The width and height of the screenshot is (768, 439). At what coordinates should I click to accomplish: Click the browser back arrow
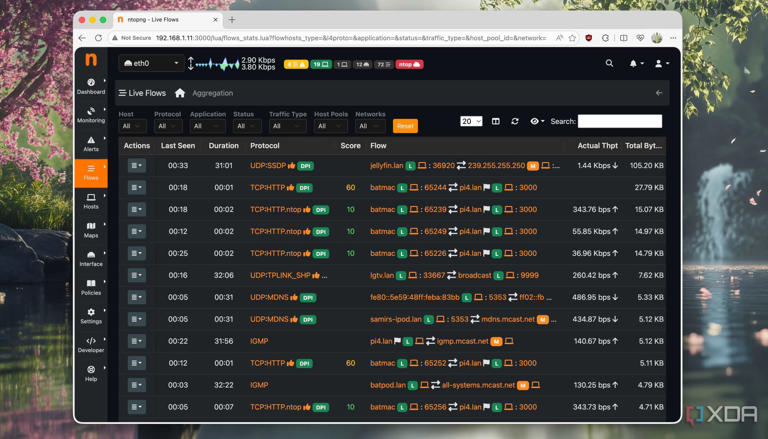[82, 38]
